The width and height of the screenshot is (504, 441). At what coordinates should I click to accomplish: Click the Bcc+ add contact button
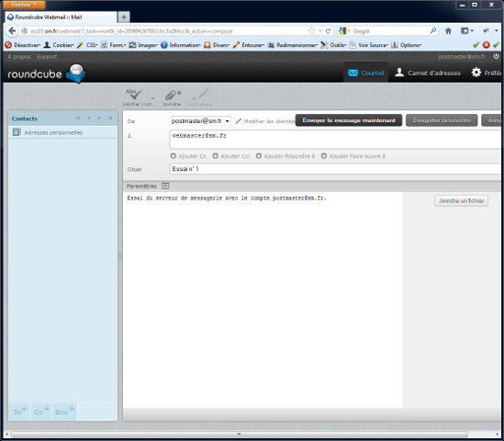point(64,412)
